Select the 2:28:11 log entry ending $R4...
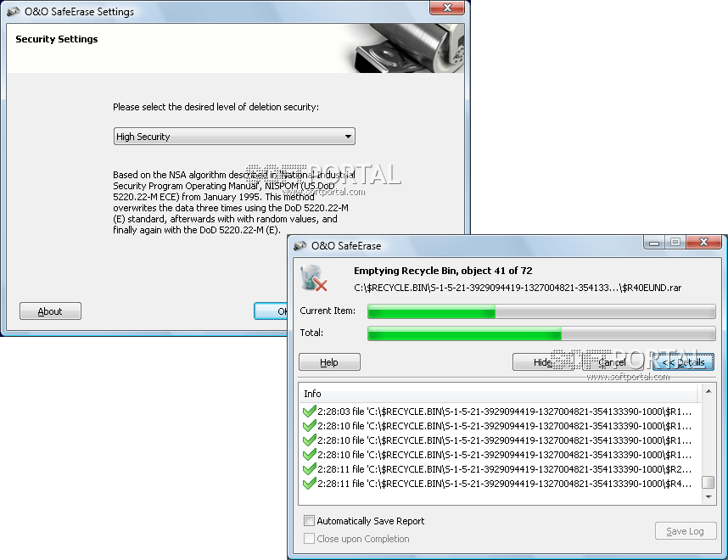Viewport: 728px width, 560px height. point(497,484)
